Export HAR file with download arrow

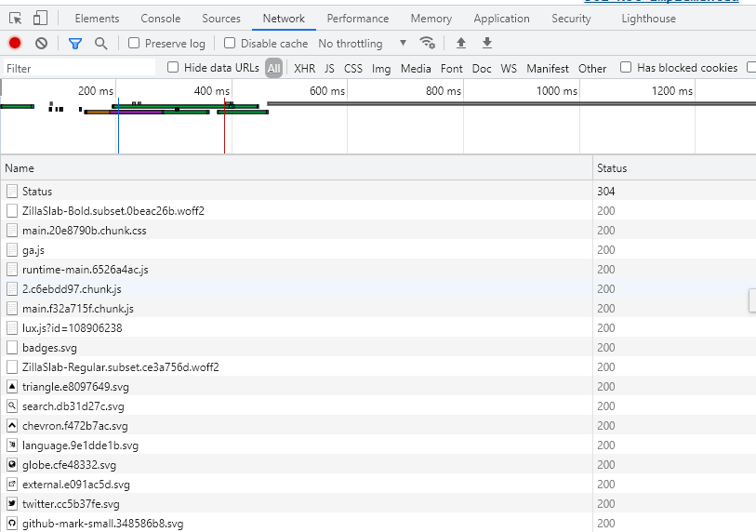click(487, 43)
